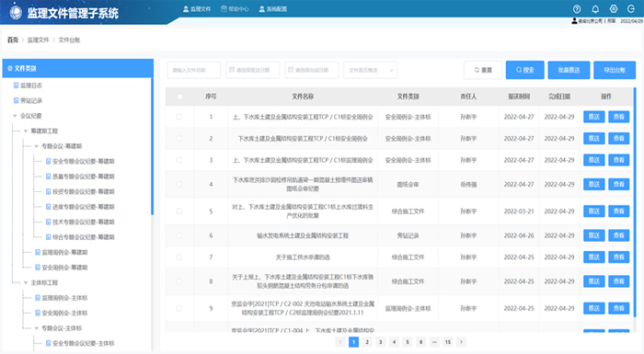This screenshot has height=354, width=644.
Task: Collapse the 主体标工程 tree node
Action: [26, 282]
